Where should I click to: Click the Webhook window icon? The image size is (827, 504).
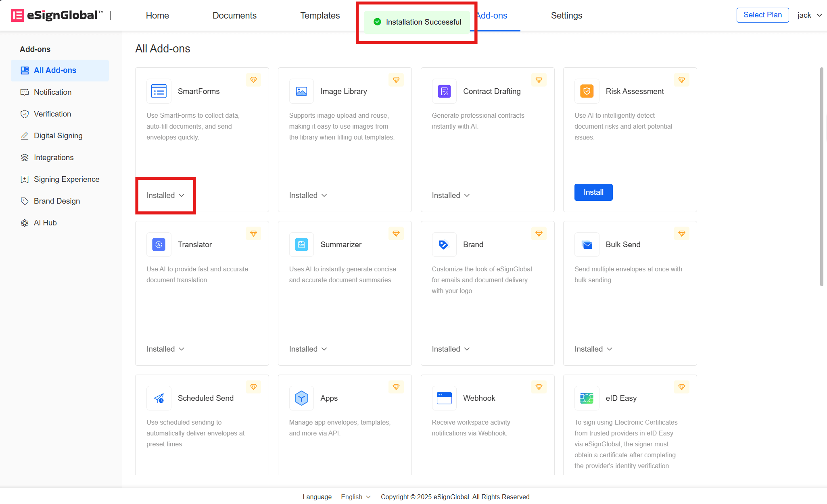pos(444,398)
